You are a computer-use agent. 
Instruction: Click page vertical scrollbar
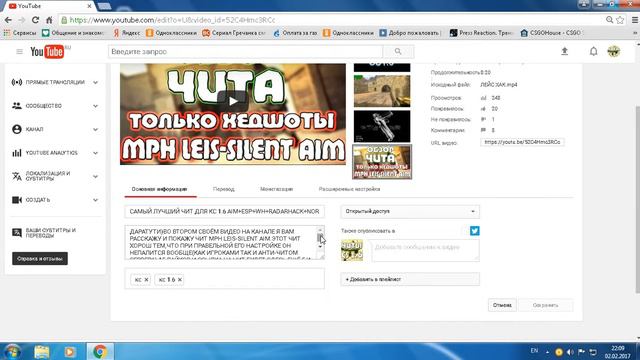(x=638, y=200)
